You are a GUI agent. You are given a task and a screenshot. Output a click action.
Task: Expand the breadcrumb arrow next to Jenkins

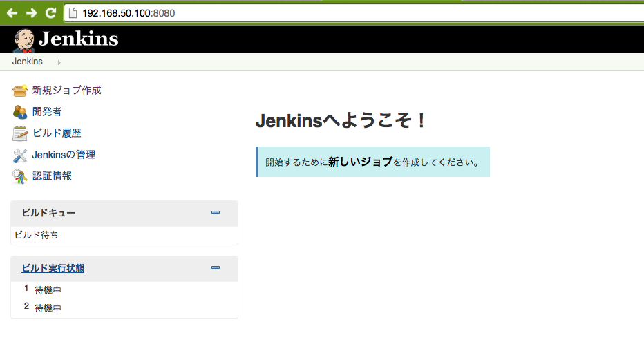pyautogui.click(x=59, y=62)
